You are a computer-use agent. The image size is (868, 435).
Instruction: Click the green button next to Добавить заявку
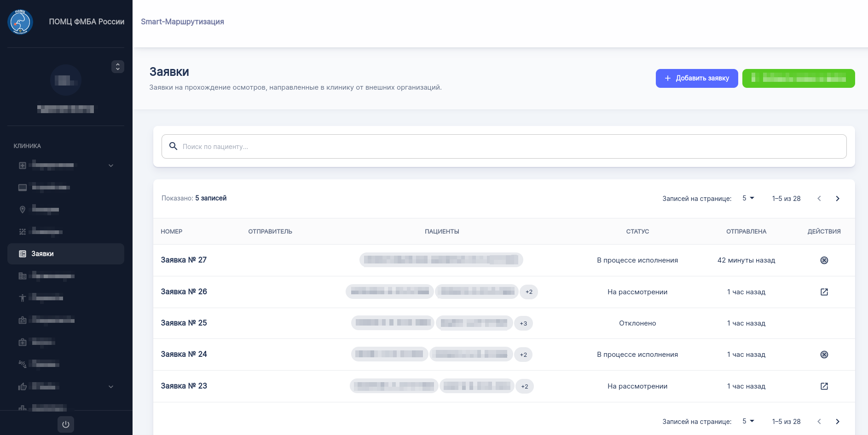(798, 78)
